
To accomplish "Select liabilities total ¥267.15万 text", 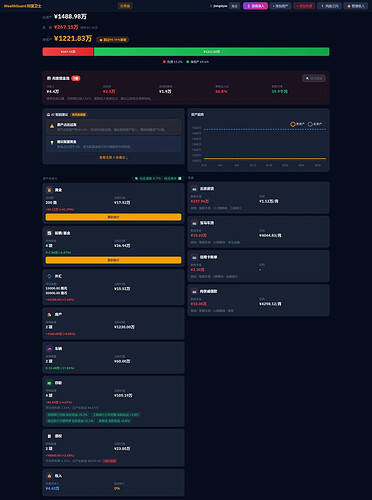I will (x=66, y=27).
